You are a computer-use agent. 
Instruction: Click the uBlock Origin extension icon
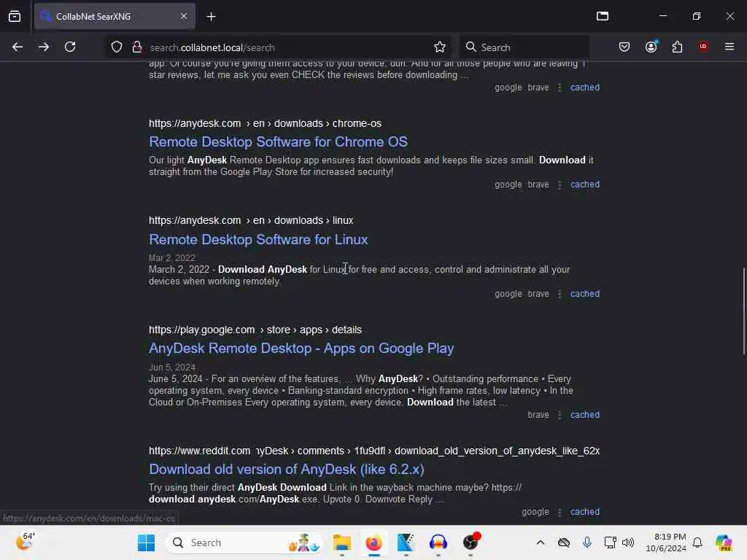click(x=703, y=47)
